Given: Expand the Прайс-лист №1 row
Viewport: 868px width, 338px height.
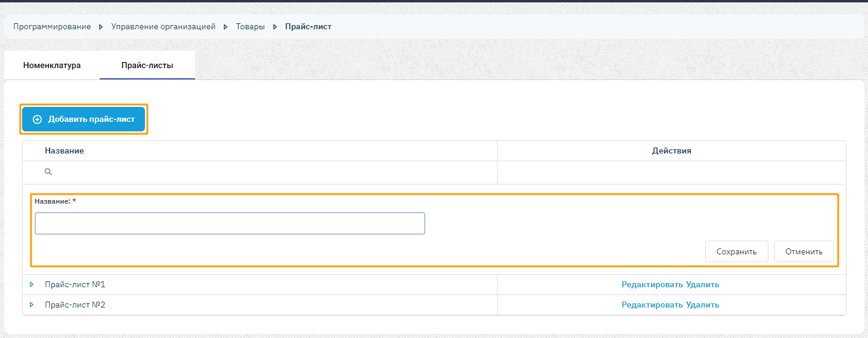Looking at the screenshot, I should point(32,285).
